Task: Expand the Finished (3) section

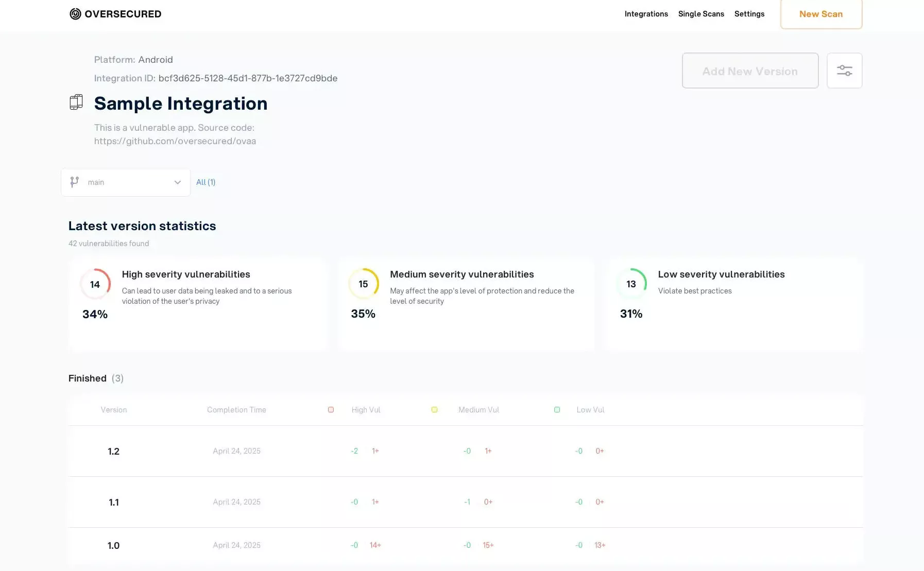Action: (x=96, y=378)
